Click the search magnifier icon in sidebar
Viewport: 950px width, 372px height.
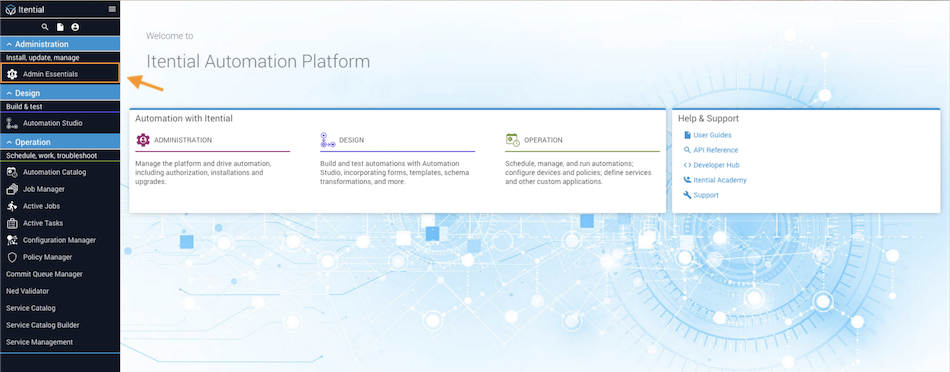pyautogui.click(x=45, y=27)
